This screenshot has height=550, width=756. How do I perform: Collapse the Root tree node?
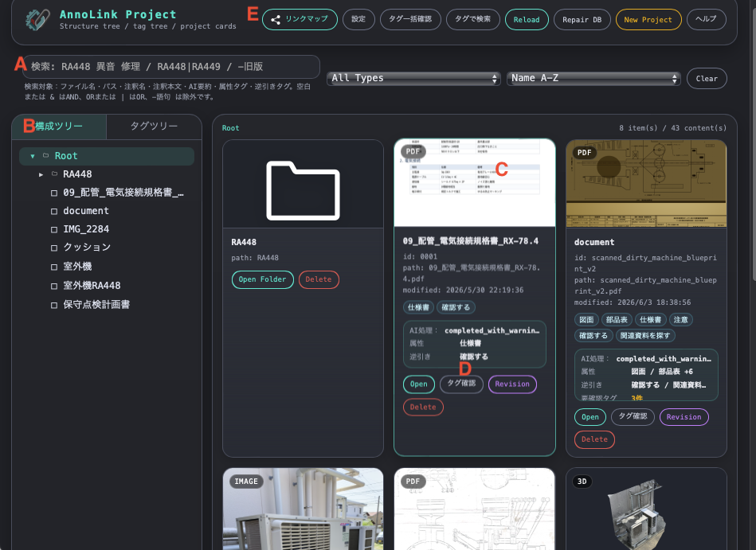tap(33, 156)
